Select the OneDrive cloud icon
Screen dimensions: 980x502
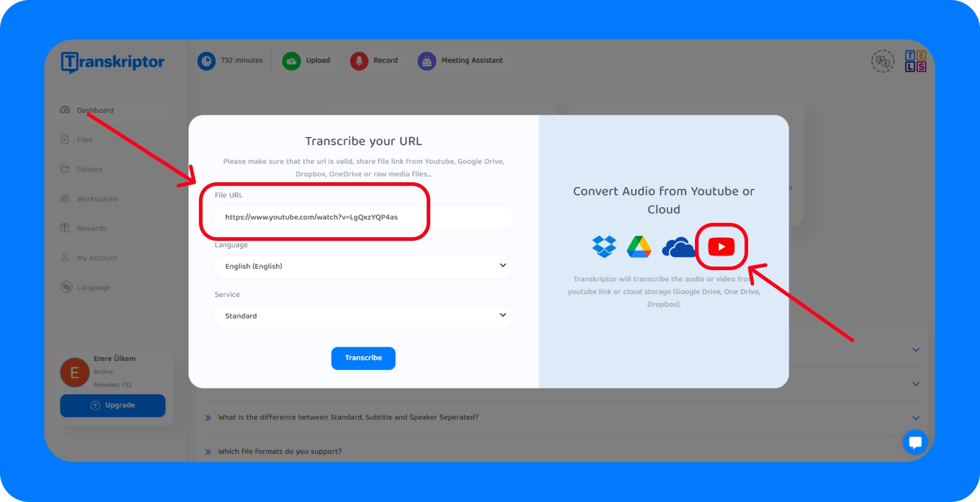click(x=678, y=247)
